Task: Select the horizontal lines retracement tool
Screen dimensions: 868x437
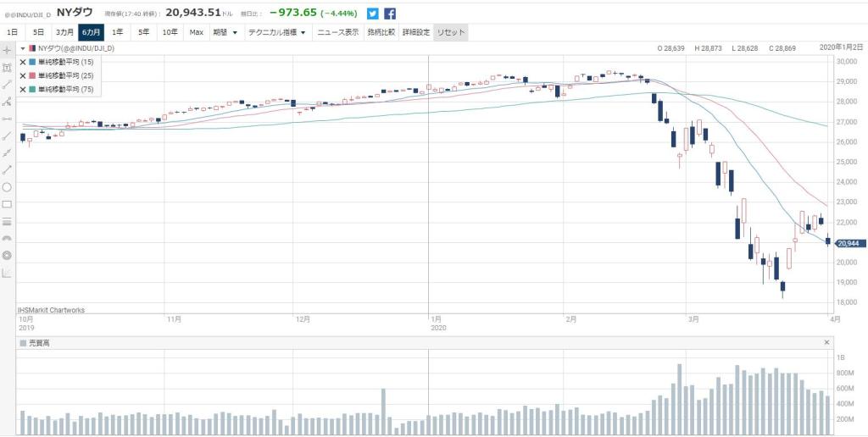Action: click(x=7, y=221)
